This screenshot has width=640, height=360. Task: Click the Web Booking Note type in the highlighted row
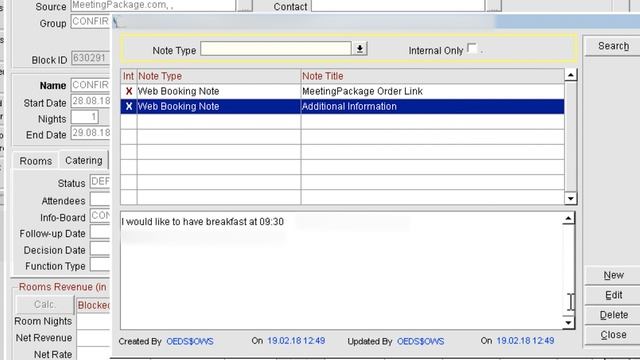(178, 107)
